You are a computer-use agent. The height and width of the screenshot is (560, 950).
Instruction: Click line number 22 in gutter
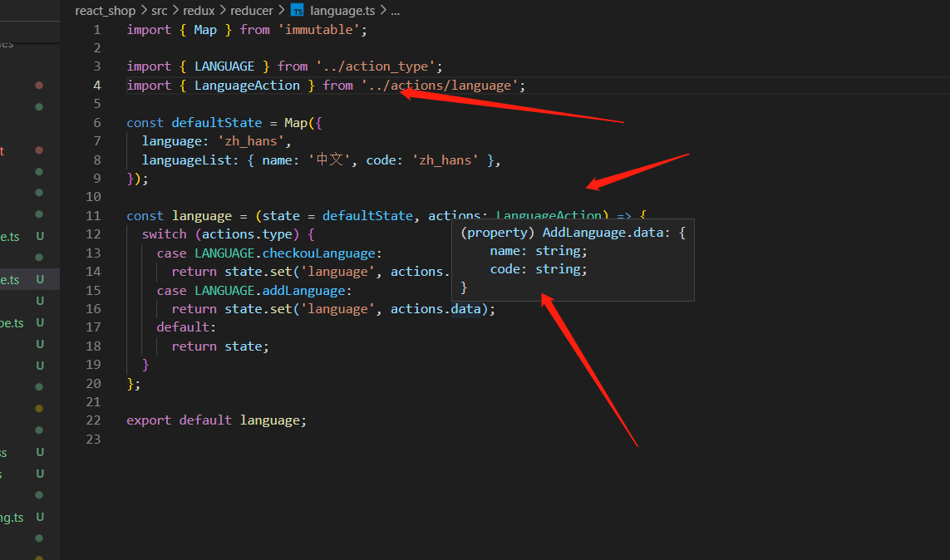point(93,420)
